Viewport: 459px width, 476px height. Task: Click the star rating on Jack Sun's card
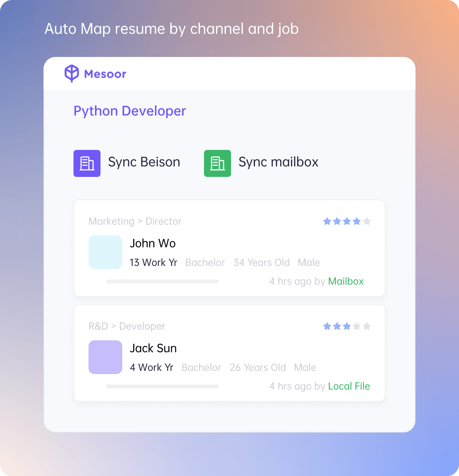click(x=347, y=326)
